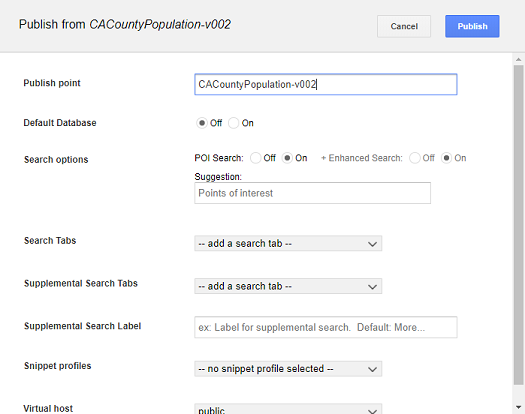
Task: Set Default Database to Off
Action: tap(202, 123)
